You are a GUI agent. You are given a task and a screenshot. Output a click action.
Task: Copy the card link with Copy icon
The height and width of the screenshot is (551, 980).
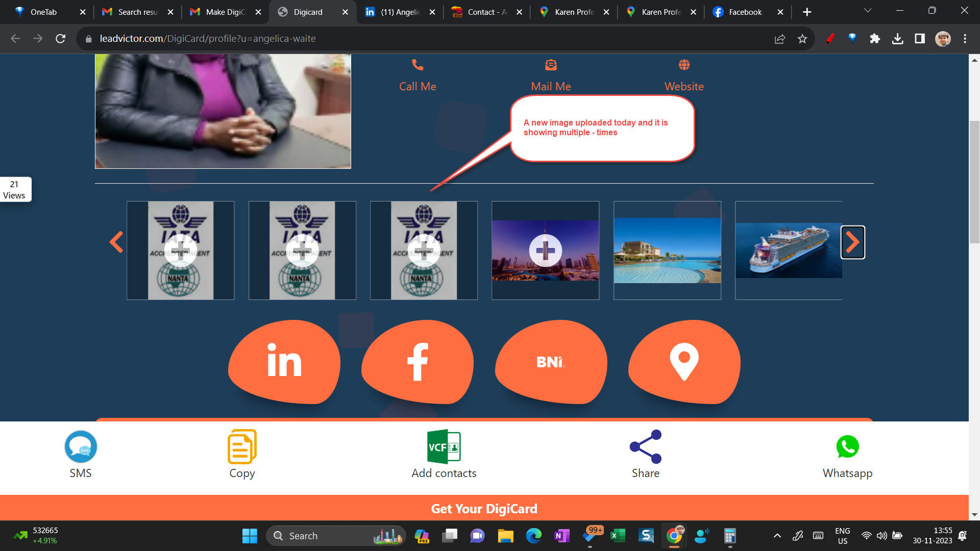[x=242, y=446]
